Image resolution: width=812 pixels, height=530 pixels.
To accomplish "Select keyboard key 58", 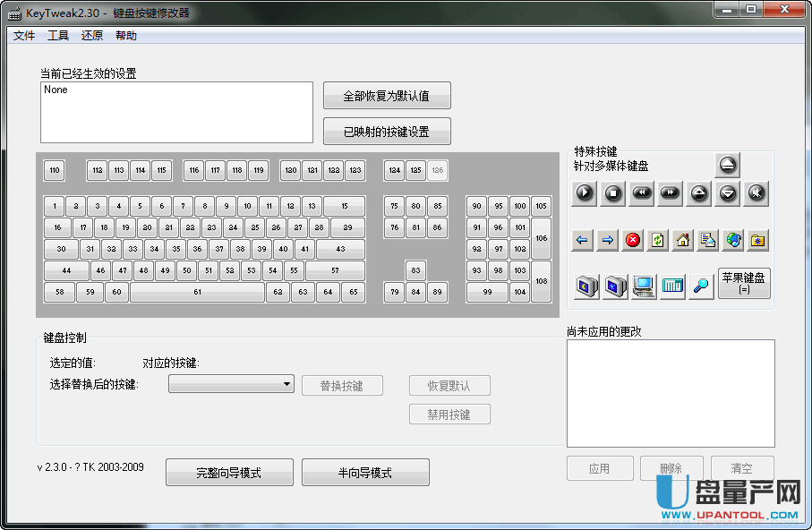I will tap(60, 292).
